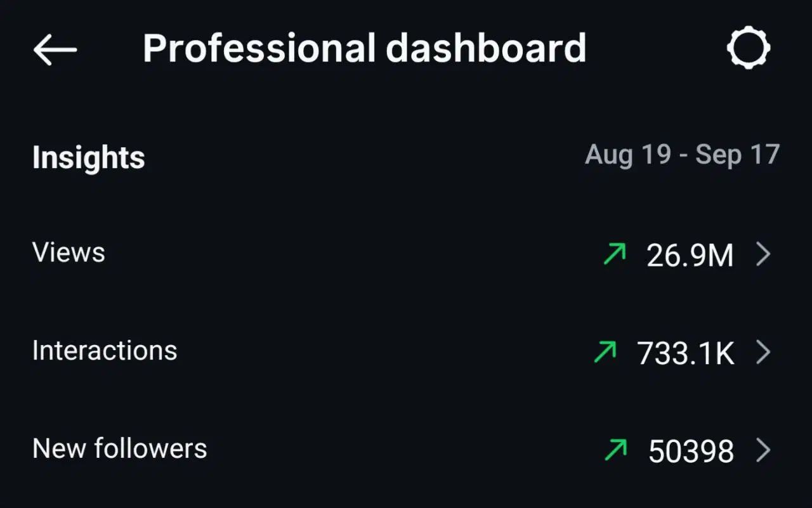
Task: Change the Aug 19 - Sep 17 date range
Action: [682, 155]
